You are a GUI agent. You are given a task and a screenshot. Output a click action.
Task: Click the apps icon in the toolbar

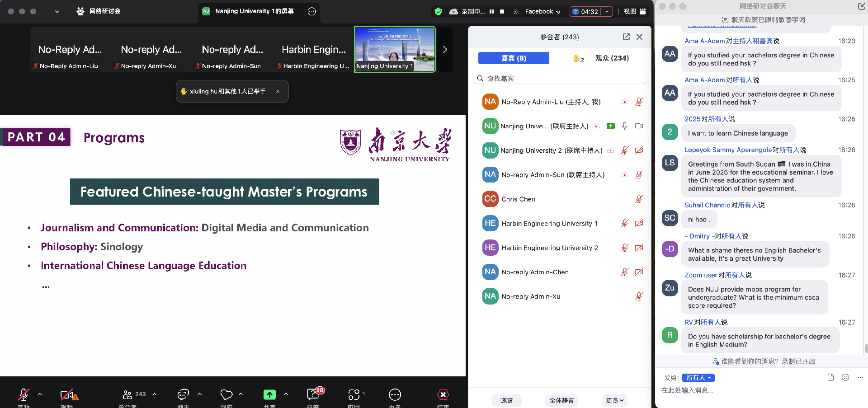click(354, 394)
